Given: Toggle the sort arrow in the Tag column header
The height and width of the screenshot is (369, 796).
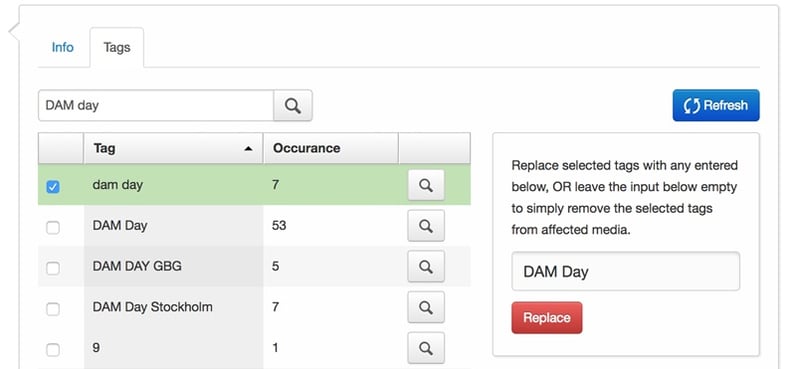Looking at the screenshot, I should point(248,149).
